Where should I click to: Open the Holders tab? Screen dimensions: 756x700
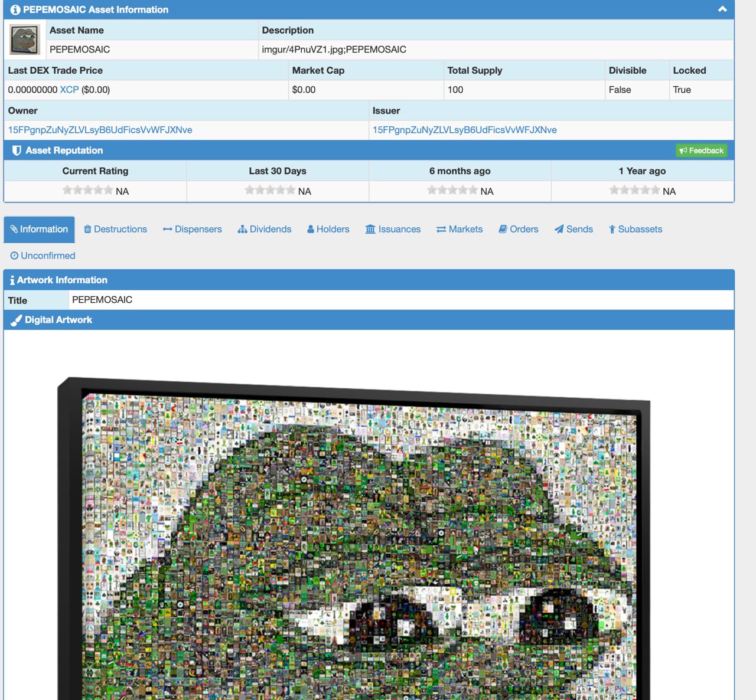point(328,230)
